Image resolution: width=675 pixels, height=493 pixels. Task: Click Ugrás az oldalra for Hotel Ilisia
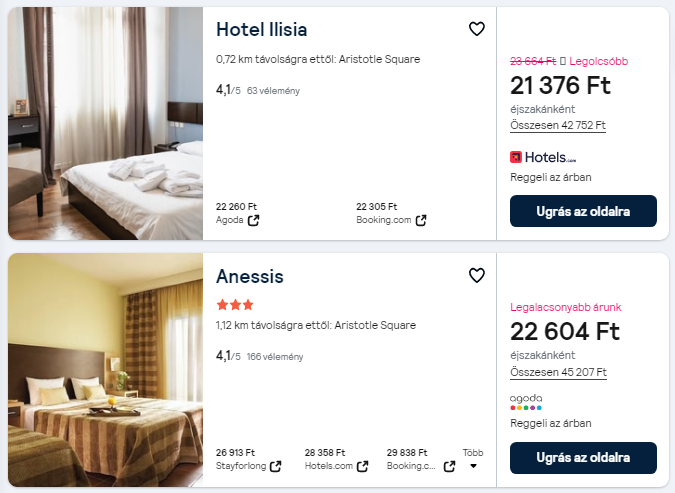point(583,211)
